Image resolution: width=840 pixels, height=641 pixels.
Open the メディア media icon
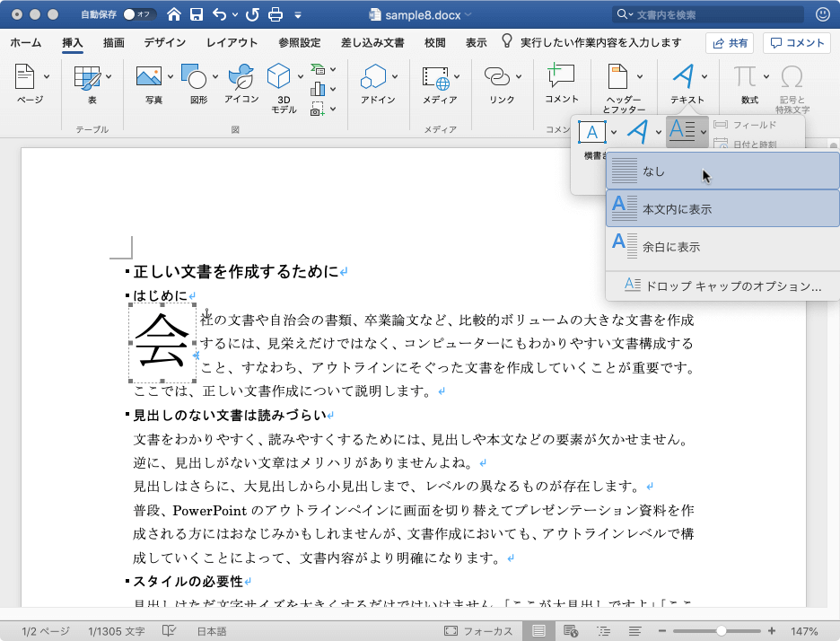tap(435, 78)
